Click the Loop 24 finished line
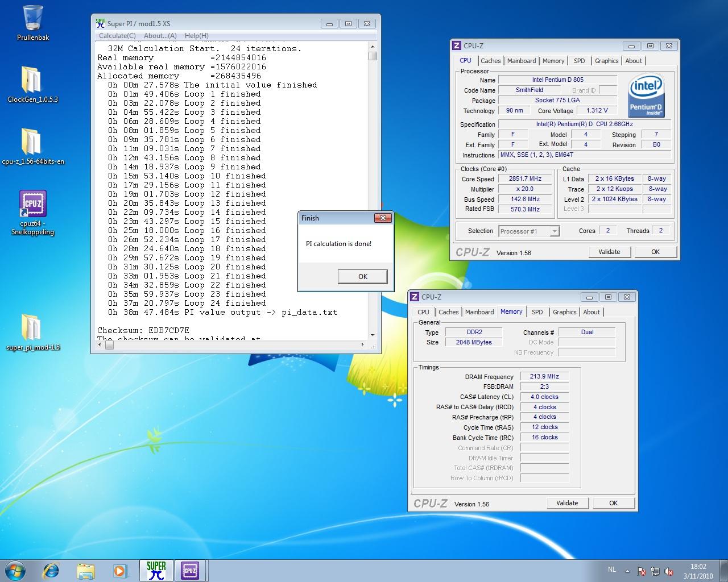Viewport: 728px width, 582px height. tap(187, 303)
